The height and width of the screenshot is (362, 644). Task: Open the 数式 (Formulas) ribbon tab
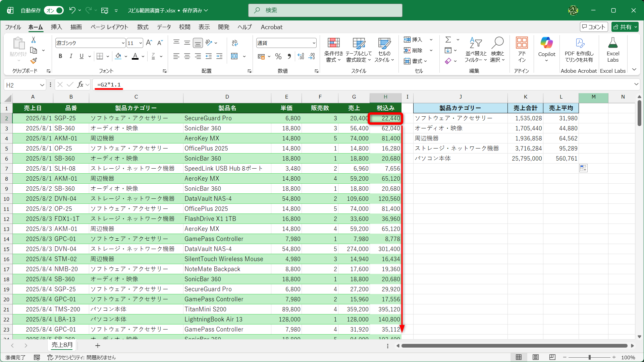pos(143,27)
